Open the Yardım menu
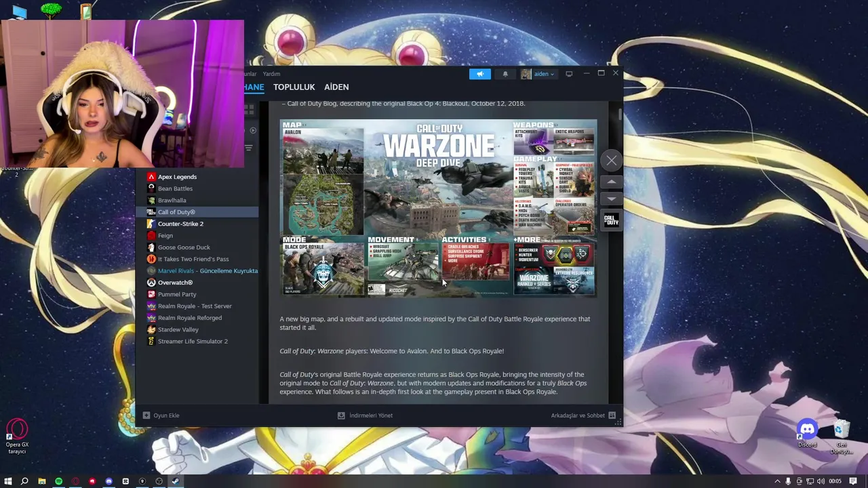Viewport: 868px width, 488px height. click(x=271, y=74)
